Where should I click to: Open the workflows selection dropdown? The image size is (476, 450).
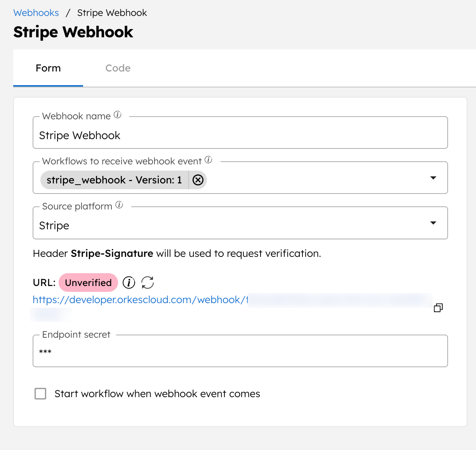click(x=433, y=178)
